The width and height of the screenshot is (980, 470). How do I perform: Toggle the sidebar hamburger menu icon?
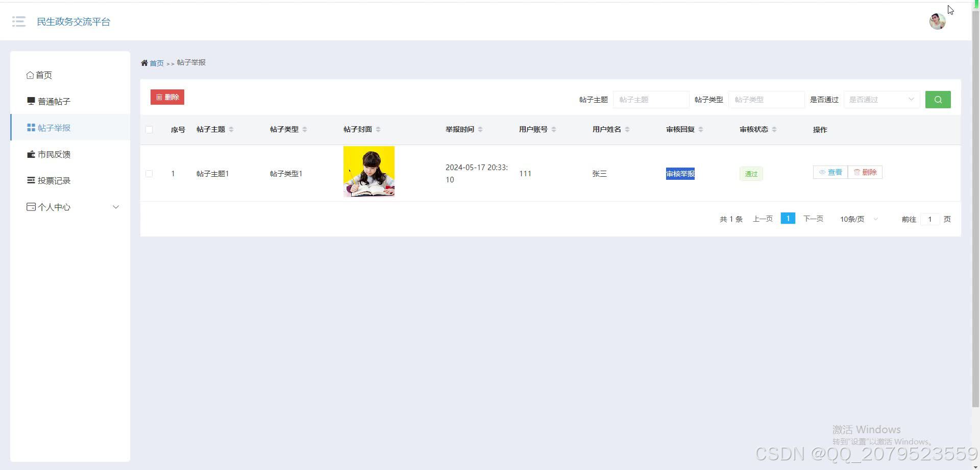point(19,21)
